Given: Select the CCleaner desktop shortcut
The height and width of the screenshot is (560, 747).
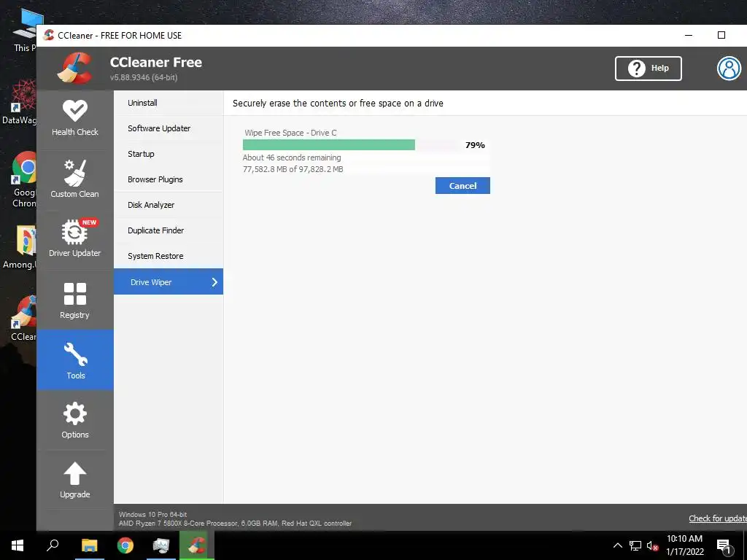Looking at the screenshot, I should point(24,318).
